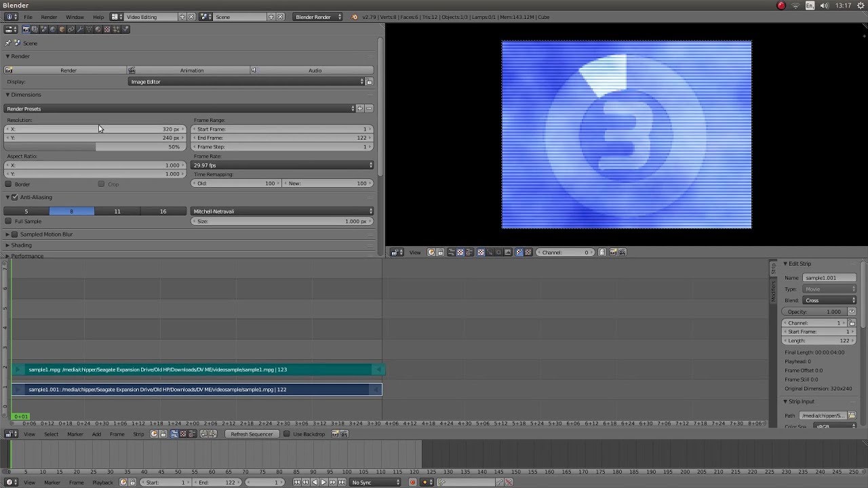Click the red recording indicator in the system tray

tap(781, 5)
